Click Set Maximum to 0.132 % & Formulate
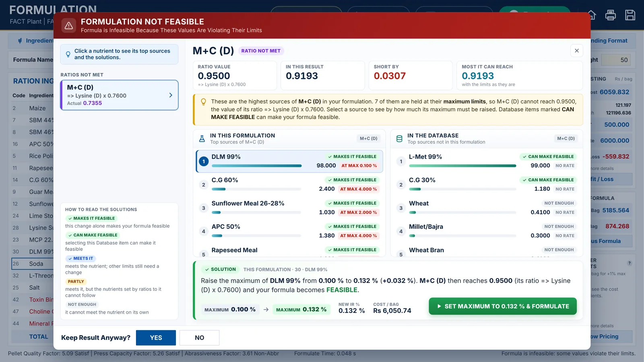The width and height of the screenshot is (644, 362). (503, 306)
